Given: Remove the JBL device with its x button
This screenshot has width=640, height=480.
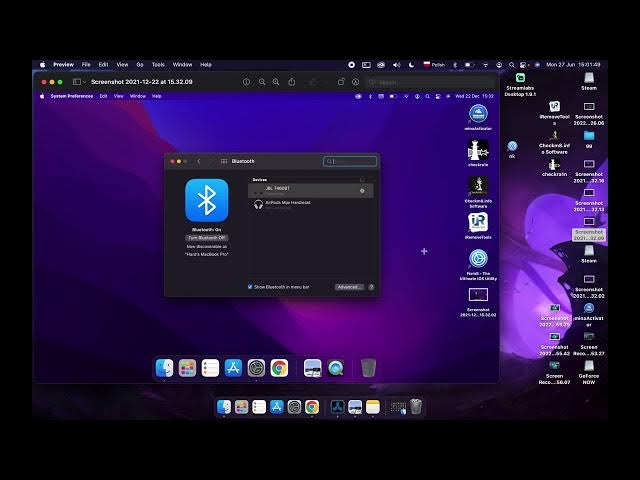Looking at the screenshot, I should click(362, 191).
